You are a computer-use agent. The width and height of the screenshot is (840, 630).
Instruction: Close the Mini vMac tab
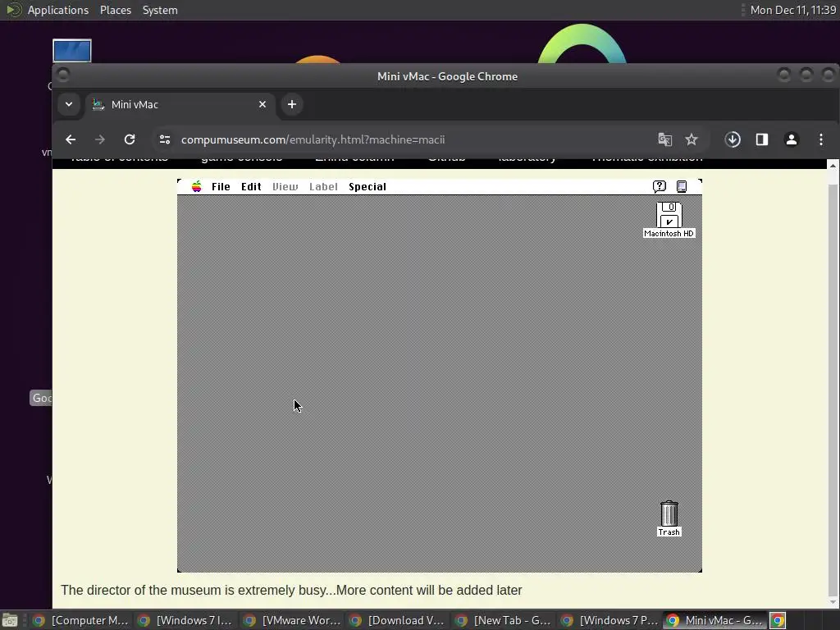pos(262,104)
